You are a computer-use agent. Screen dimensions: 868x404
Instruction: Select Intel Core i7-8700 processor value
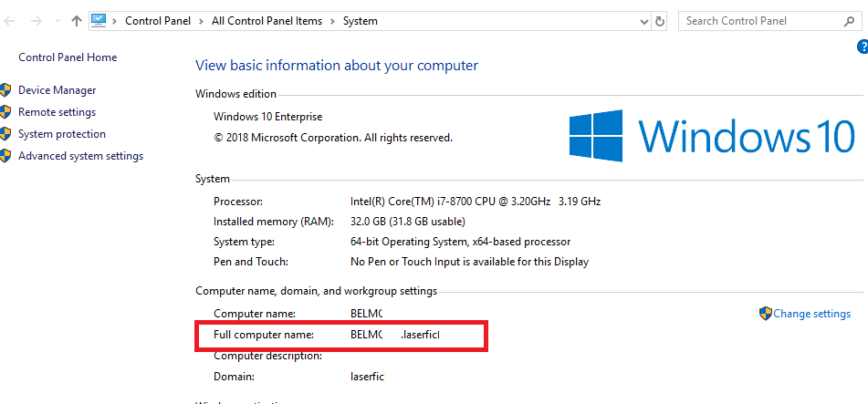476,202
